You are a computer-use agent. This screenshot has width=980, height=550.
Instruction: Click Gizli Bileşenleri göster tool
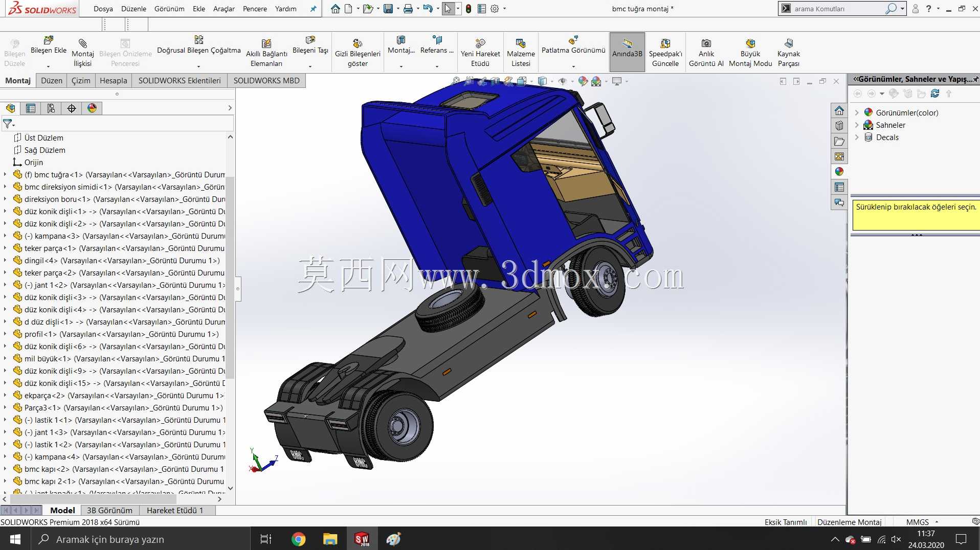(x=358, y=52)
